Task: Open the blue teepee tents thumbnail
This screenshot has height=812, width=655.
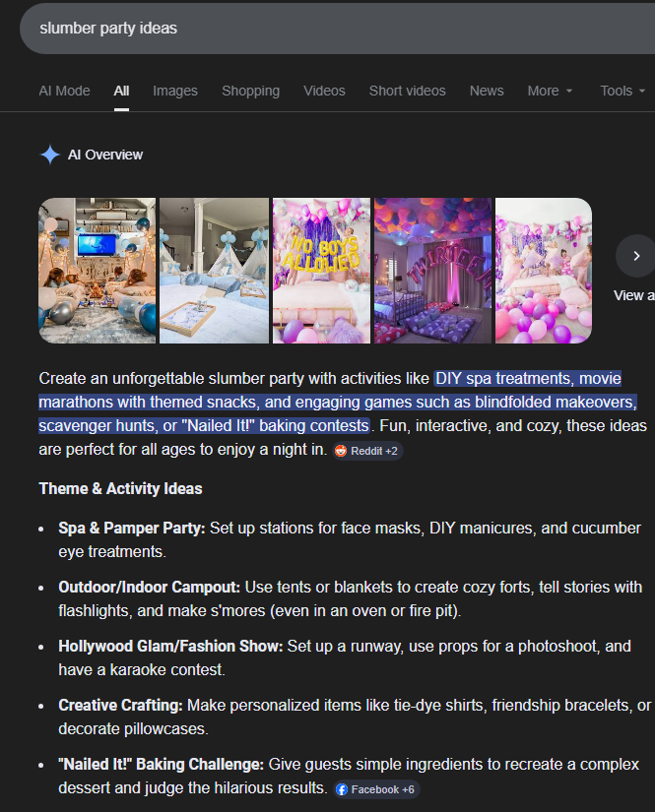Action: coord(214,271)
